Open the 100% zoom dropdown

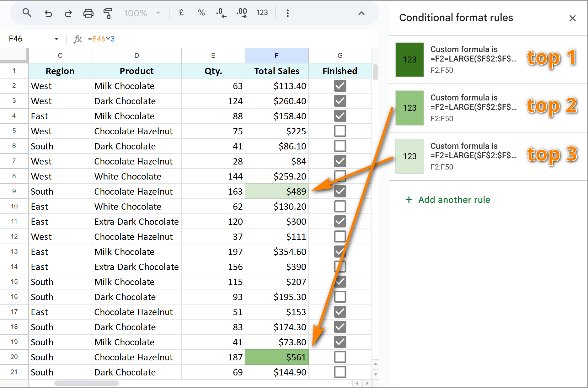(x=142, y=13)
